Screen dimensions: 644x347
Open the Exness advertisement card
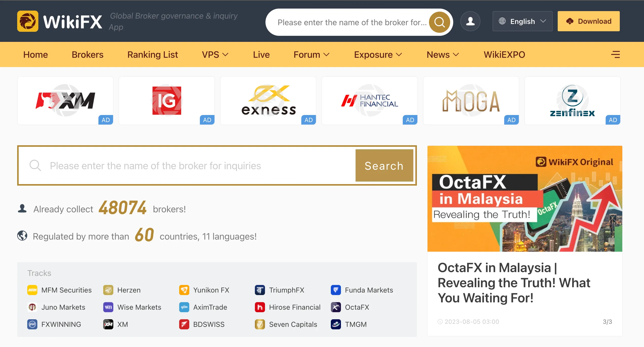point(268,101)
